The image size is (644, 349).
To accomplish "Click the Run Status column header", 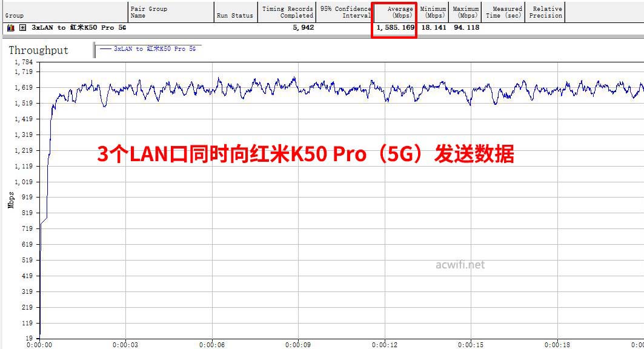I will [x=236, y=12].
